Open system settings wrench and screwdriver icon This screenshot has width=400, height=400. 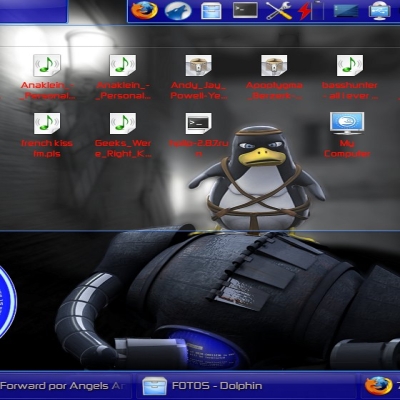pos(279,11)
